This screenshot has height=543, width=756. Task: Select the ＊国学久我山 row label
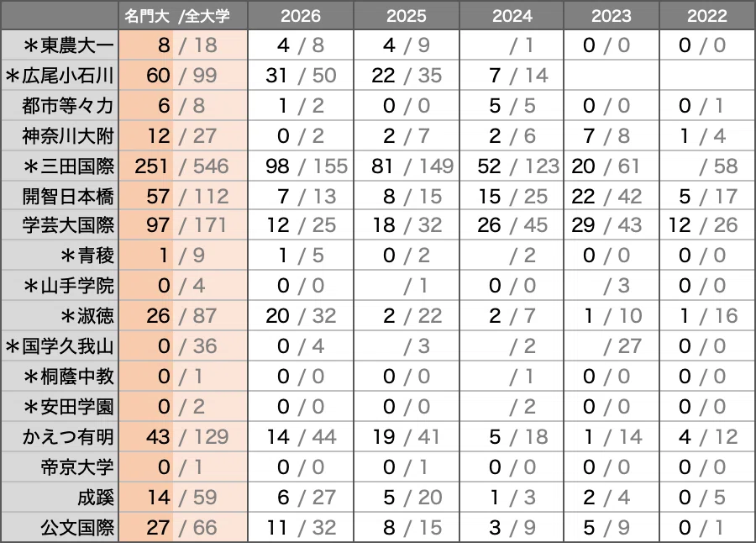[60, 346]
